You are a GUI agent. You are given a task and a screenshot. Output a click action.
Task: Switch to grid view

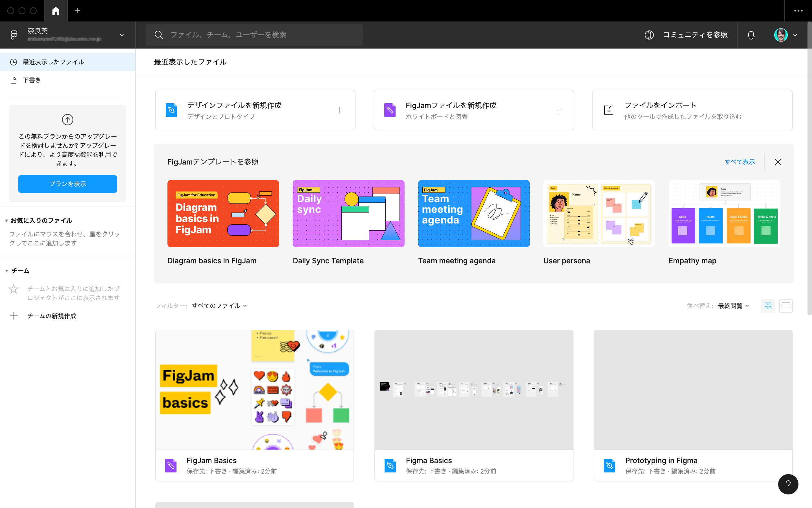tap(768, 306)
